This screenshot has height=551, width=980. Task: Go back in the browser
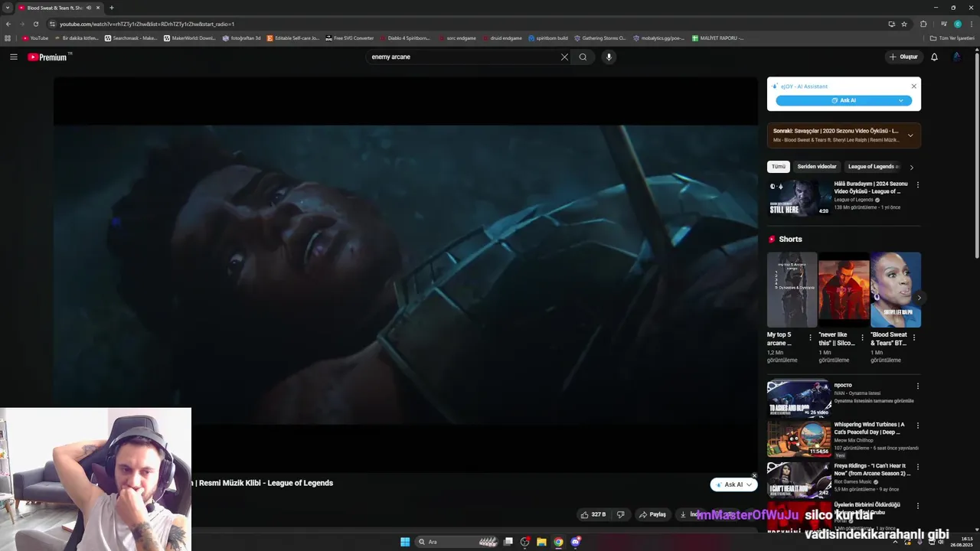coord(8,24)
